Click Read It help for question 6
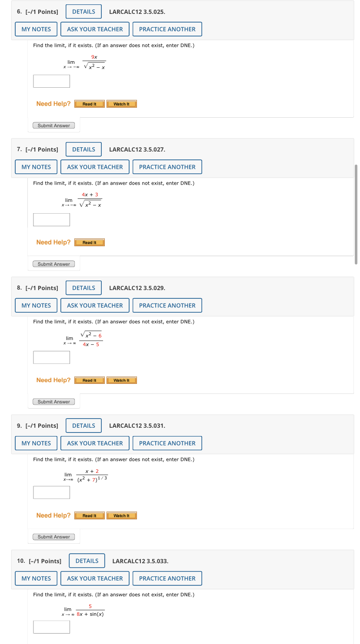The image size is (360, 644). point(89,103)
